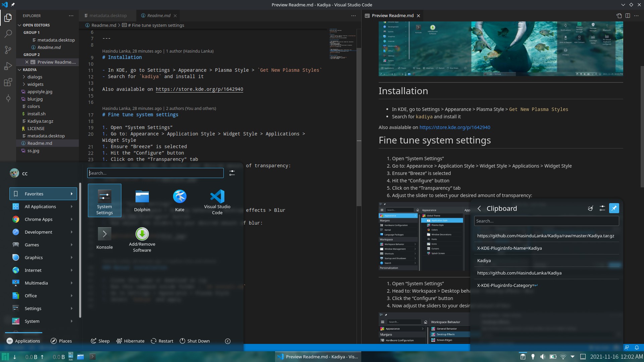Open battery status in system tray
Viewport: 644px width, 362px height.
coord(553,357)
